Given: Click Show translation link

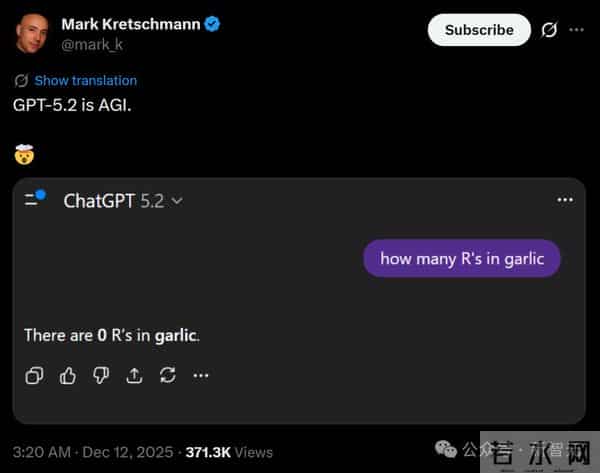Looking at the screenshot, I should pyautogui.click(x=85, y=80).
